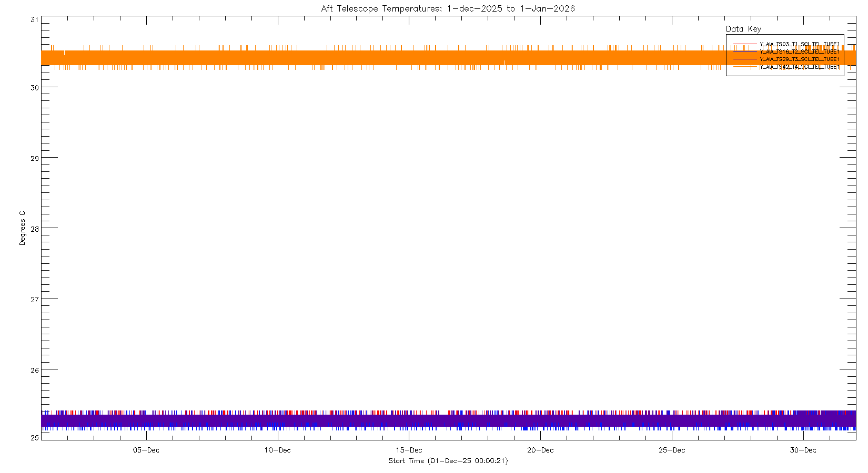Click the 15-Dec date tick label
This screenshot has height=473, width=868.
pyautogui.click(x=409, y=450)
